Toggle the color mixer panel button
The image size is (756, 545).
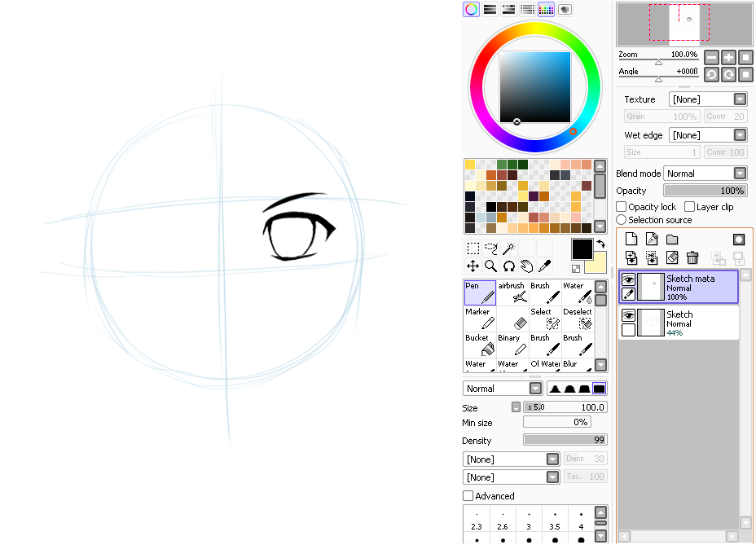tap(527, 9)
